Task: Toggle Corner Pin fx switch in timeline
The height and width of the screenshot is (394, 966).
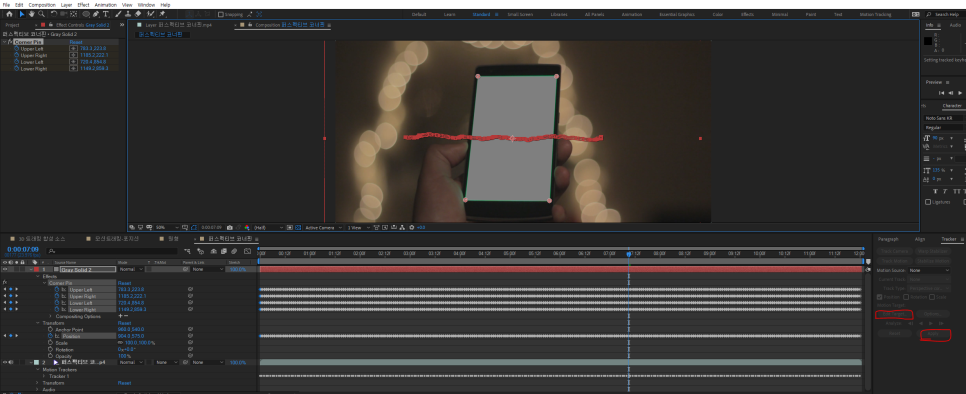Action: 5,283
